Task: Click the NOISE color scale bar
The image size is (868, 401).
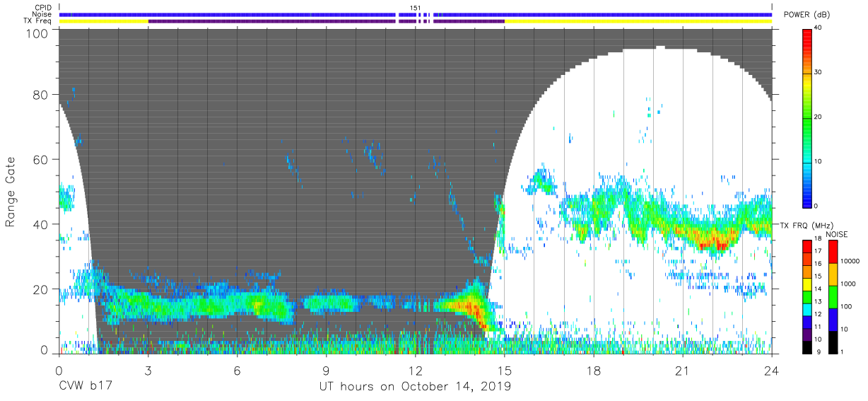Action: 833,296
